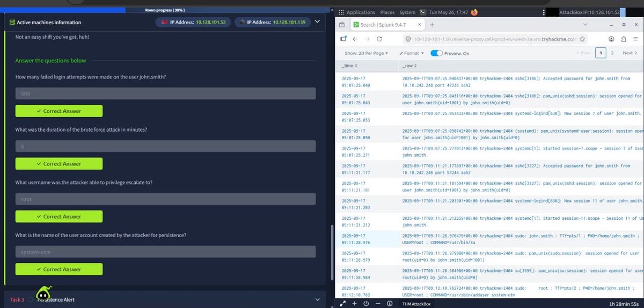This screenshot has width=644, height=308.
Task: Open the Firefox account icon
Action: [611, 39]
